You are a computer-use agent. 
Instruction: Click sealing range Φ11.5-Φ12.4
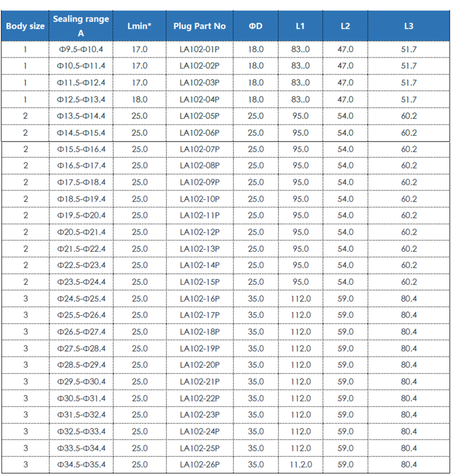[x=81, y=82]
